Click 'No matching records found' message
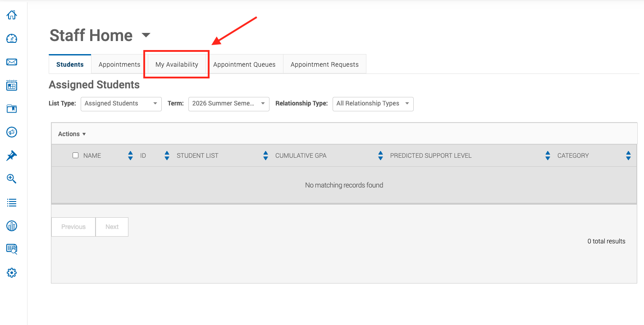The width and height of the screenshot is (644, 325). click(344, 185)
